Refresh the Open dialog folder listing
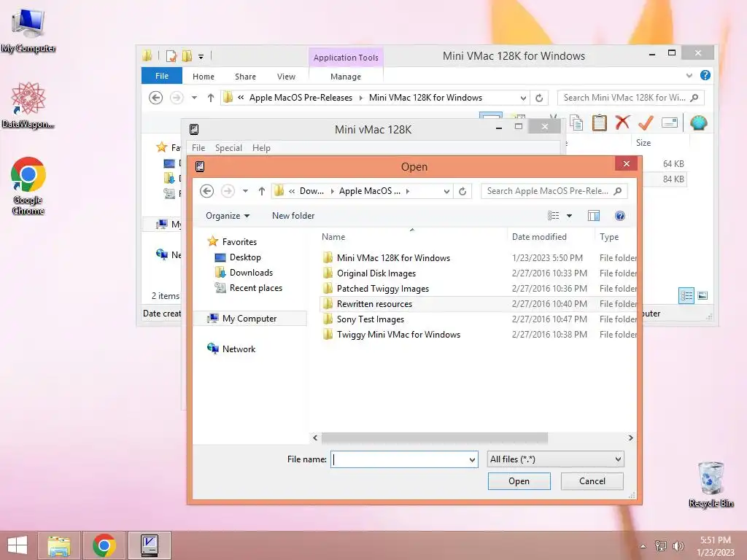This screenshot has height=560, width=747. 462,191
